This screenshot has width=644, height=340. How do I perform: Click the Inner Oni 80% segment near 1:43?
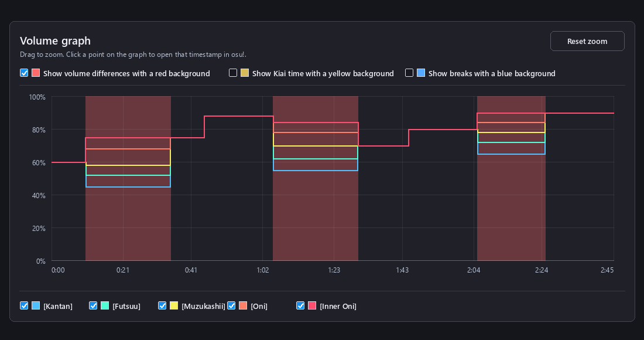click(x=443, y=130)
